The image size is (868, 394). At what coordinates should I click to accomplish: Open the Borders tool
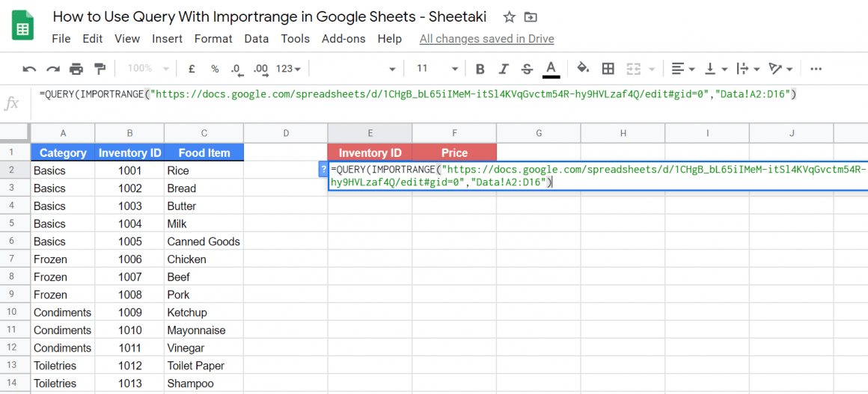pyautogui.click(x=608, y=69)
